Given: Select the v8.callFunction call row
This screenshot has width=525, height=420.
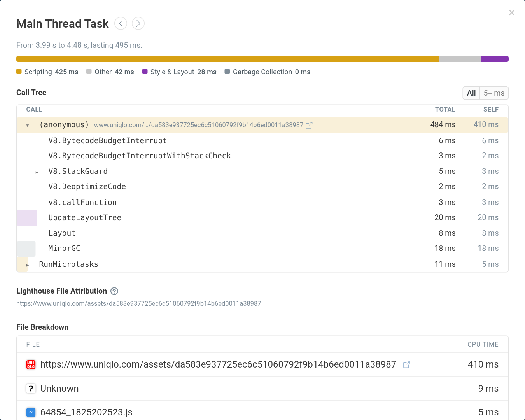Looking at the screenshot, I should pyautogui.click(x=262, y=202).
